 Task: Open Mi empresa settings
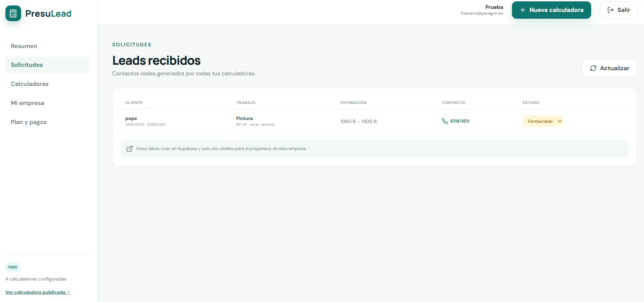pyautogui.click(x=28, y=103)
